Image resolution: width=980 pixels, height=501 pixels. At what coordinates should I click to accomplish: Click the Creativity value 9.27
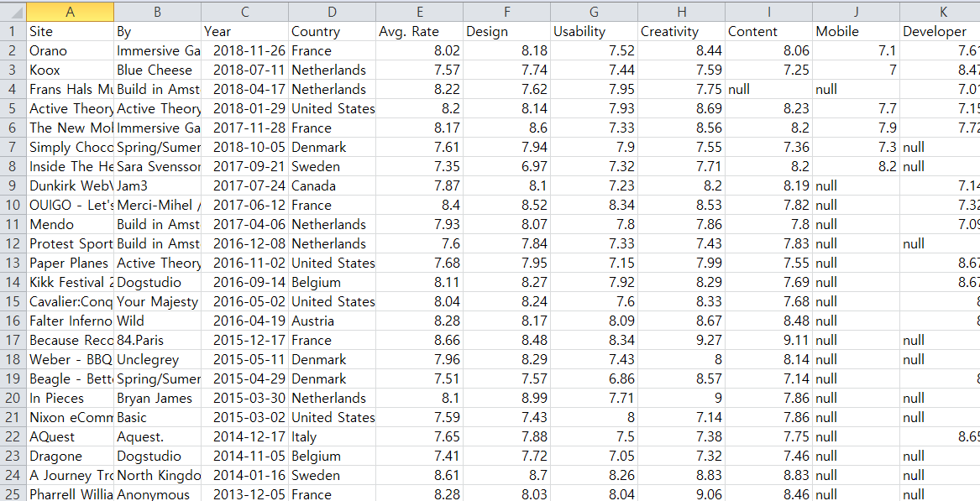coord(681,340)
